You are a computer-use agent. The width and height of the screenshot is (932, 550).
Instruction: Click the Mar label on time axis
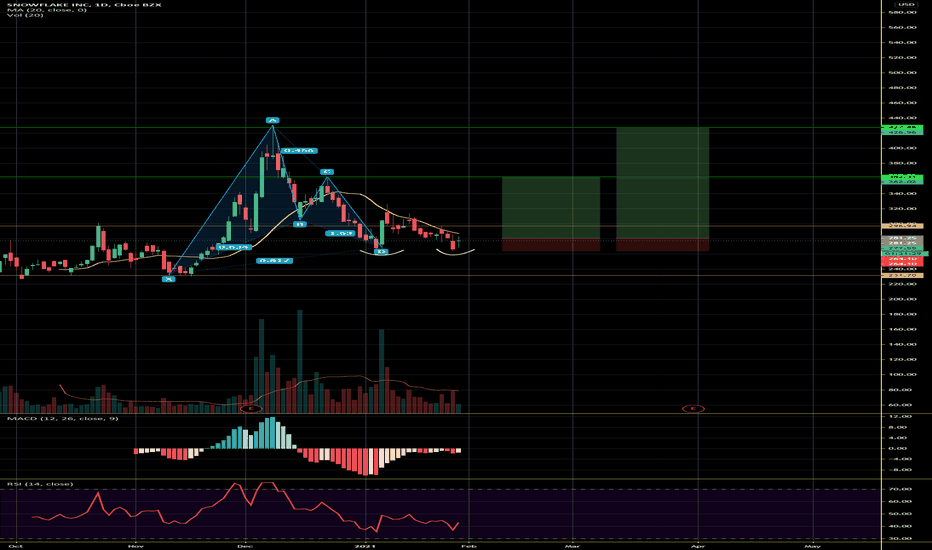(x=572, y=545)
